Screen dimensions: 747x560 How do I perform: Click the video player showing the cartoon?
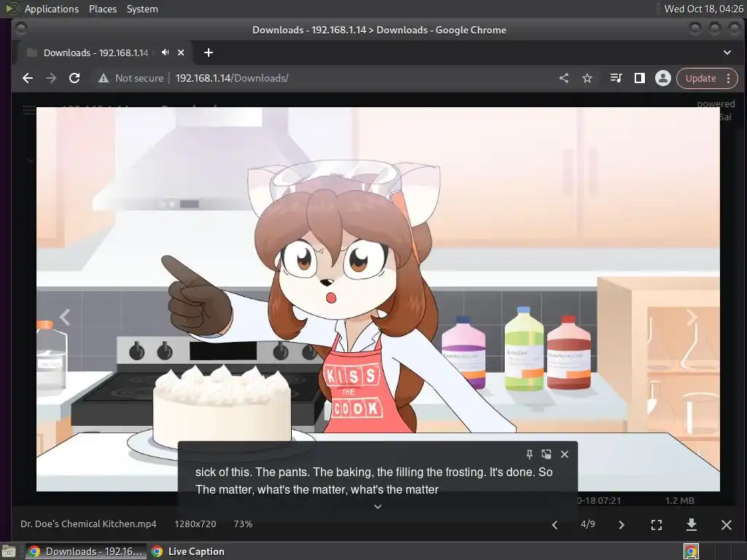coord(378,299)
